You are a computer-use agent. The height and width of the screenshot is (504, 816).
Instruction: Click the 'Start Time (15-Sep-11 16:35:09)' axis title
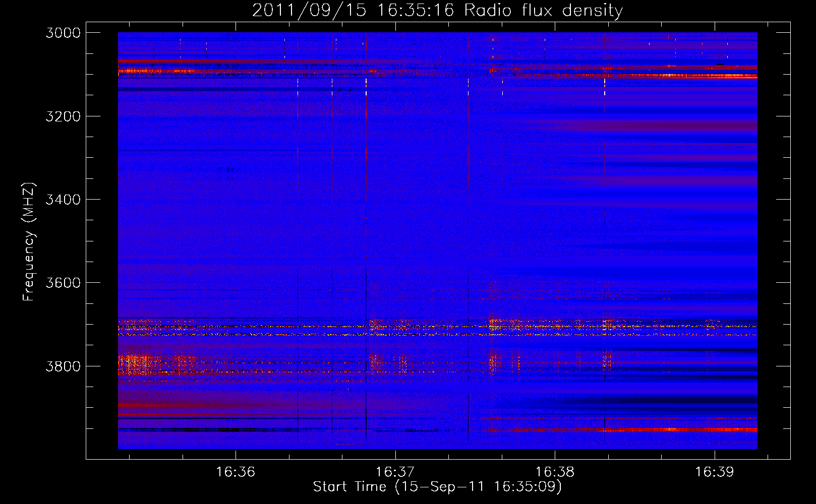pos(437,487)
